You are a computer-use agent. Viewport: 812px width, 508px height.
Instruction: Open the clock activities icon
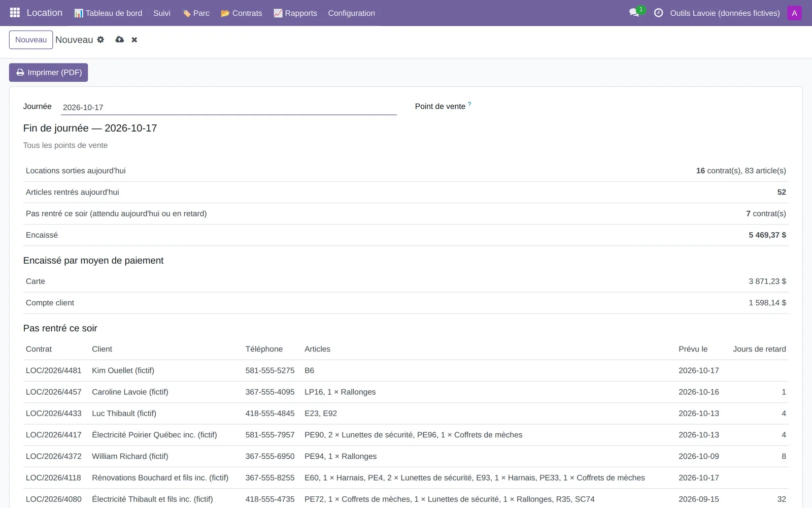[x=658, y=13]
